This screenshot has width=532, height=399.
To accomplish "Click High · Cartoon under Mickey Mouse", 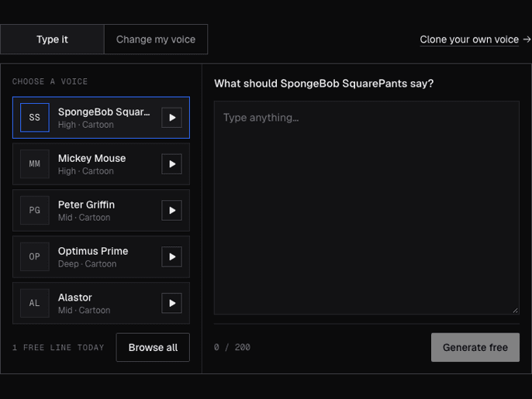I will 86,171.
